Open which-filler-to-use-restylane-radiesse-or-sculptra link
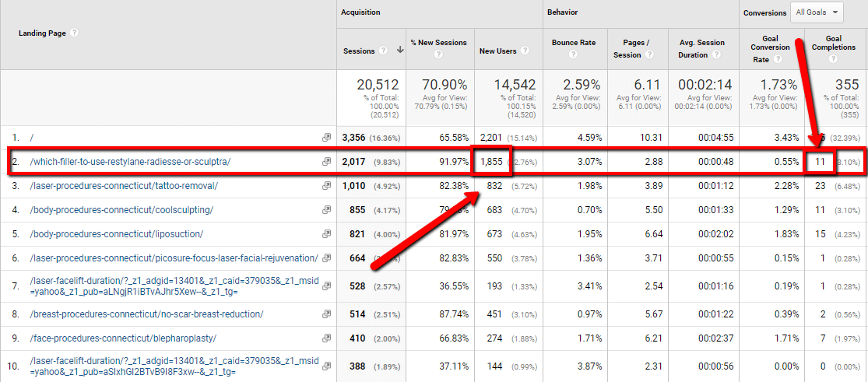The height and width of the screenshot is (382, 868). coord(129,162)
